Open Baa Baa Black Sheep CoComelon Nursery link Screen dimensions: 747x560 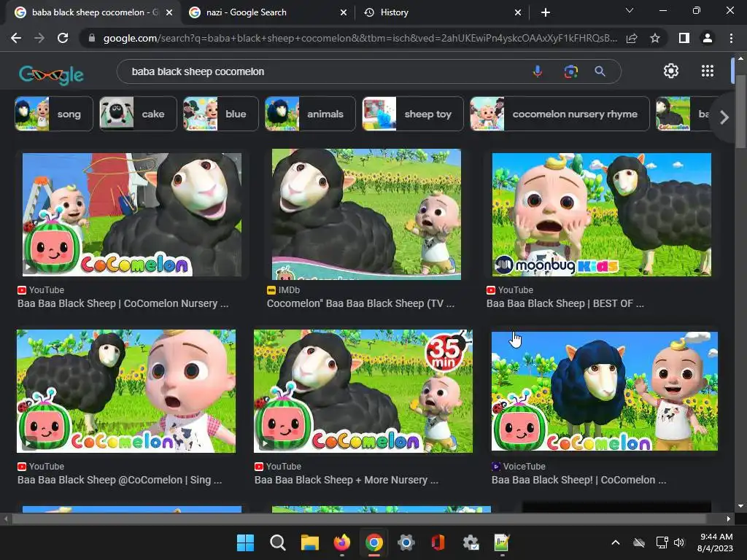tap(123, 304)
